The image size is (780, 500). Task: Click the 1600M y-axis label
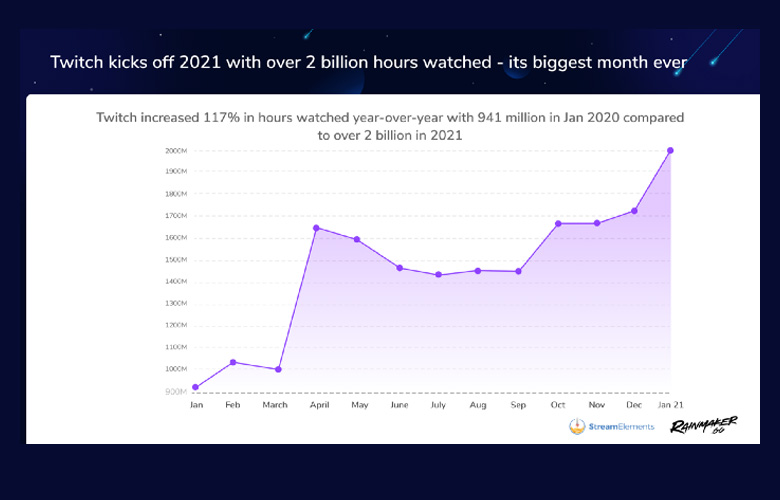(x=176, y=238)
